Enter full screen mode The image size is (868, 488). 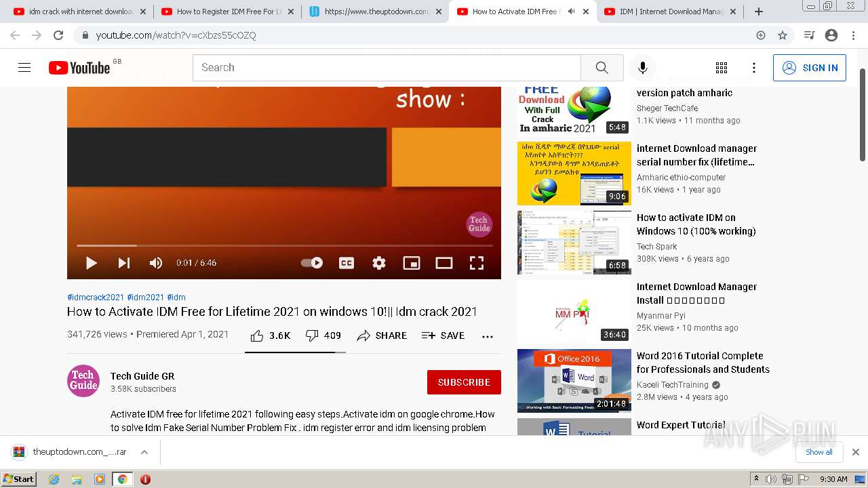477,263
